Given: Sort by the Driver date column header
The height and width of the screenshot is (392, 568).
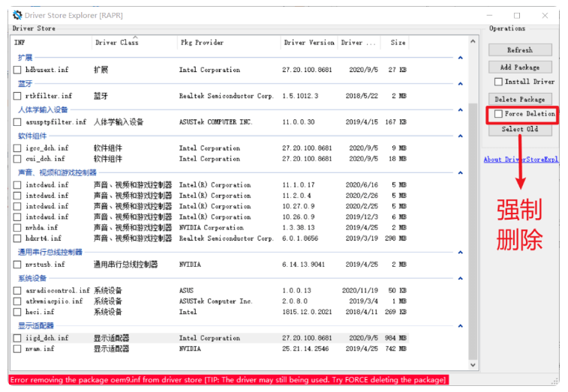Looking at the screenshot, I should pos(359,43).
